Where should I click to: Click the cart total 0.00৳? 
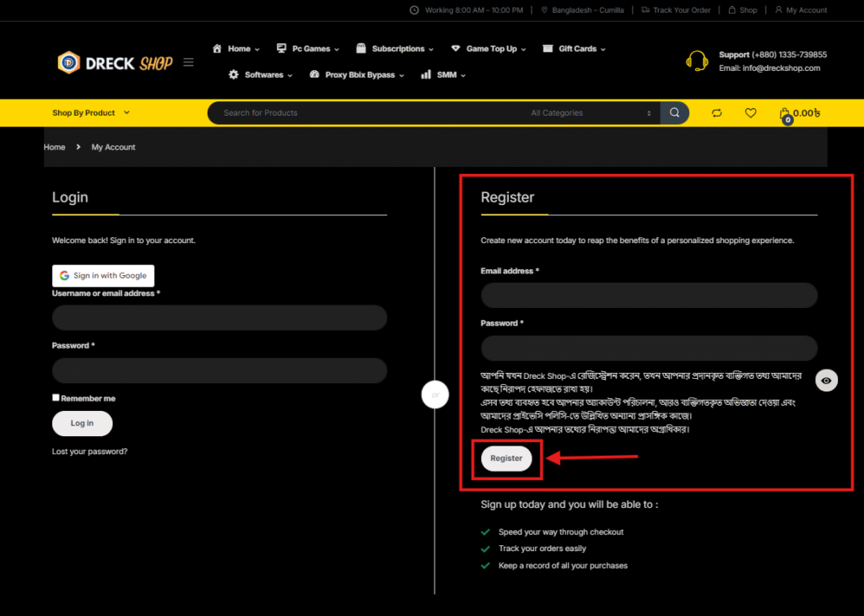(x=807, y=113)
